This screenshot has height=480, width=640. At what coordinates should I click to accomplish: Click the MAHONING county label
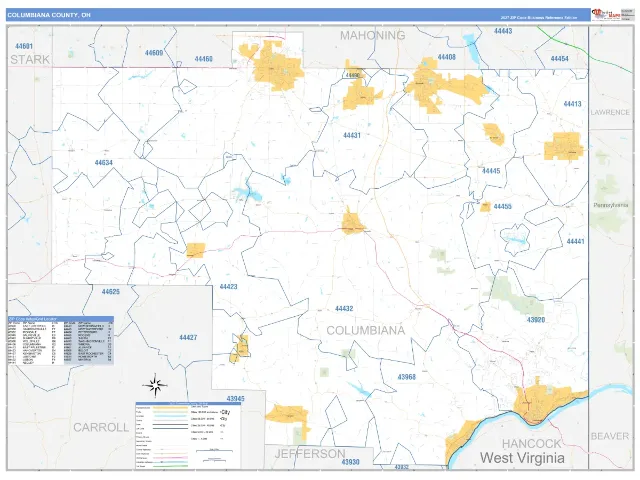(x=373, y=36)
